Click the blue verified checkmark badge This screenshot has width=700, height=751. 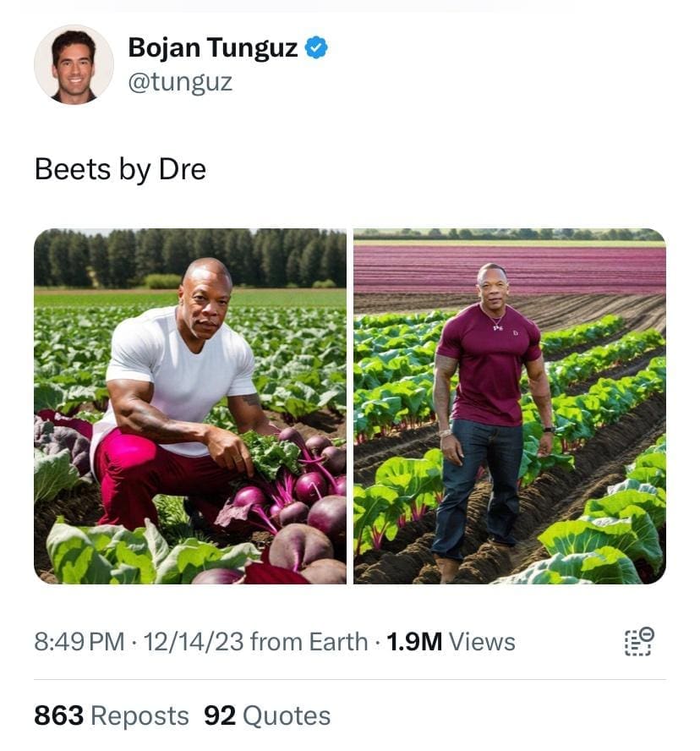316,49
